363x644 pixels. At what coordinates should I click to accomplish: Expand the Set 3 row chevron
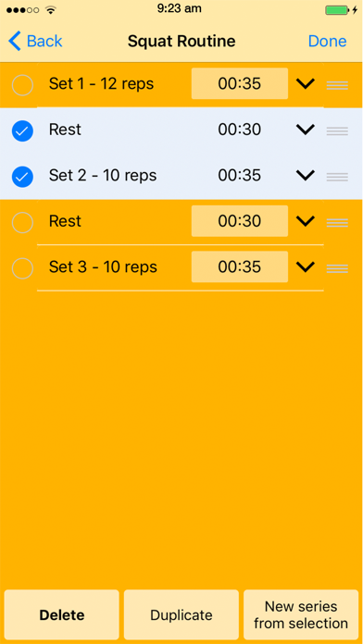306,267
